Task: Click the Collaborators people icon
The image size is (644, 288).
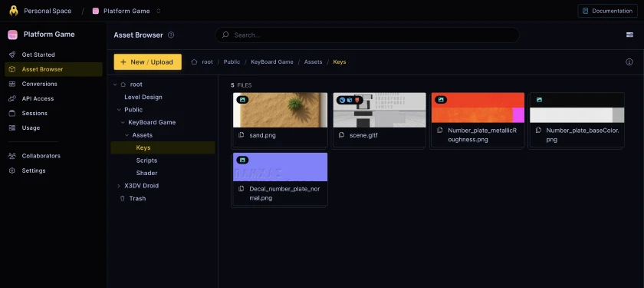Action: [12, 156]
